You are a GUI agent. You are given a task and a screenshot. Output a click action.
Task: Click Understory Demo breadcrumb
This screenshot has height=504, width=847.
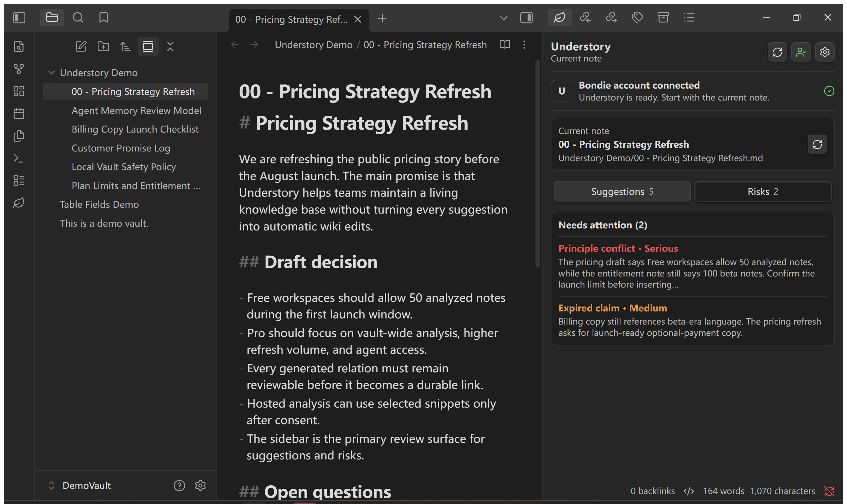(x=314, y=45)
